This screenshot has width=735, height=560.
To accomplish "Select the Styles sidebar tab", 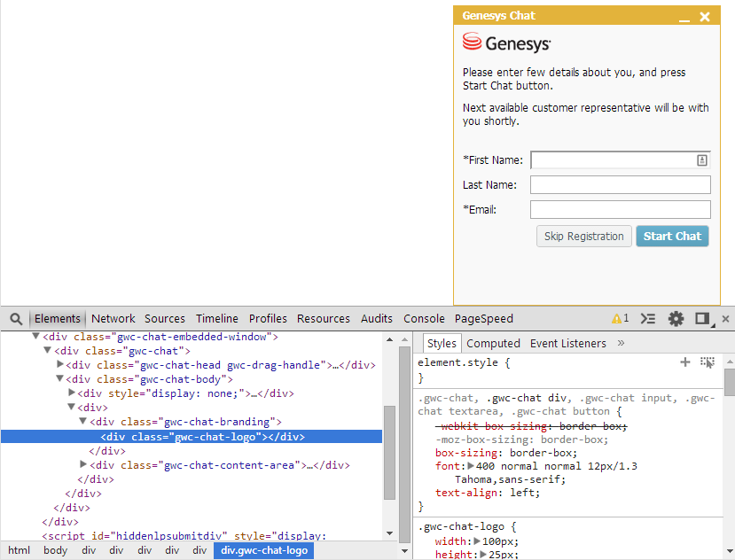I will click(442, 344).
